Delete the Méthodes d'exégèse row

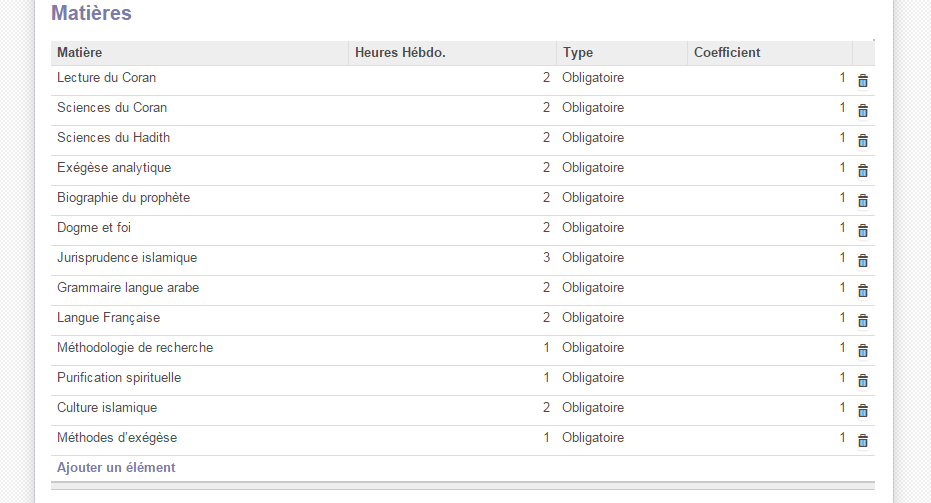(863, 441)
